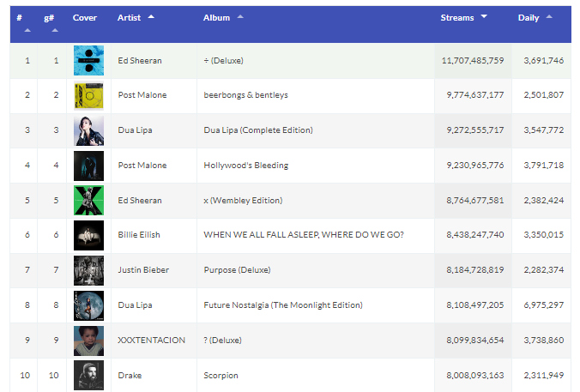The height and width of the screenshot is (392, 580).
Task: Click album x (Wembley Edition)
Action: point(243,201)
